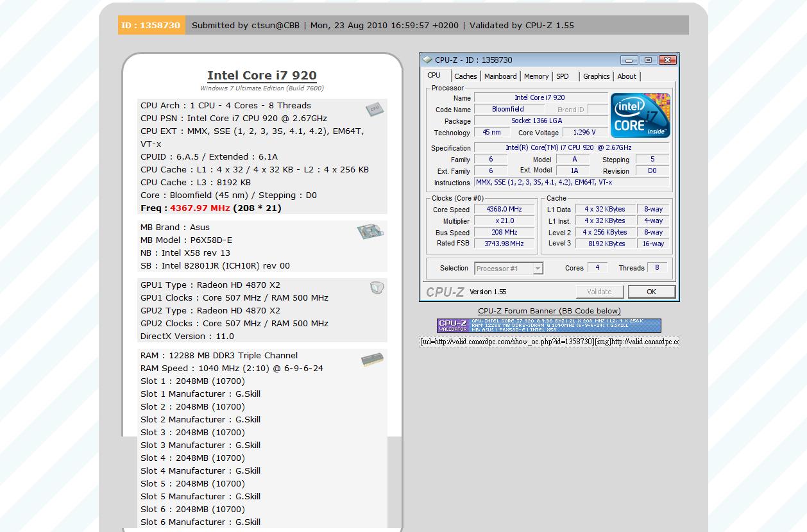The width and height of the screenshot is (807, 532).
Task: Click the red 4367.97 MHz frequency value
Action: tap(200, 208)
